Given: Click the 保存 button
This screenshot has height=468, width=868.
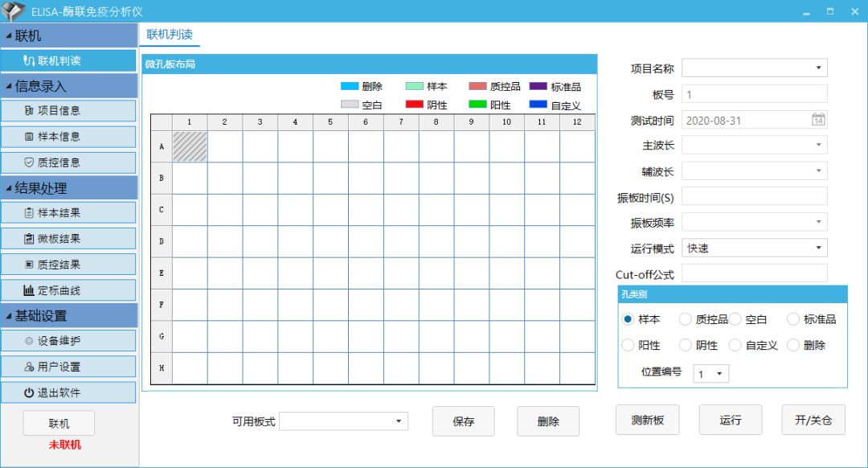Looking at the screenshot, I should (463, 421).
